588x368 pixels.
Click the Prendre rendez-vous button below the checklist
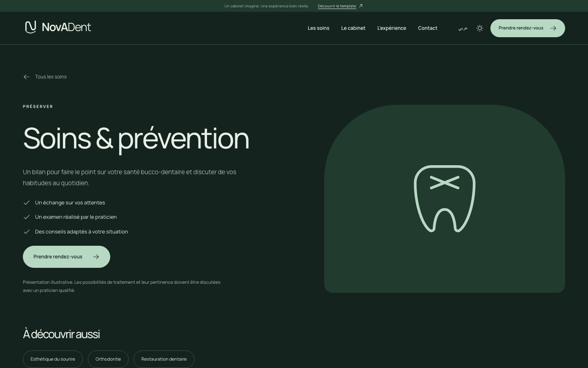pyautogui.click(x=67, y=257)
